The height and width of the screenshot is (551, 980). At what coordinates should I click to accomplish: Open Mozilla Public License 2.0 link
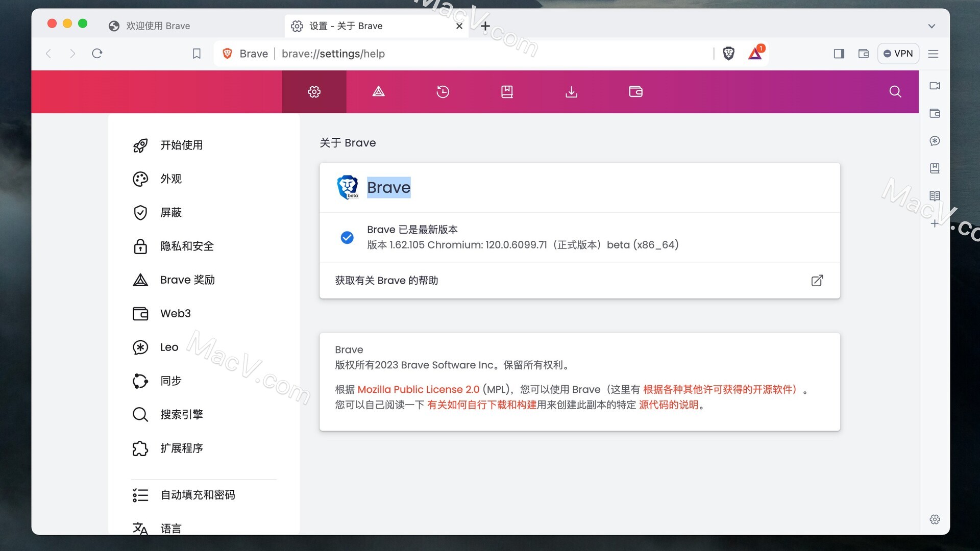pyautogui.click(x=419, y=390)
